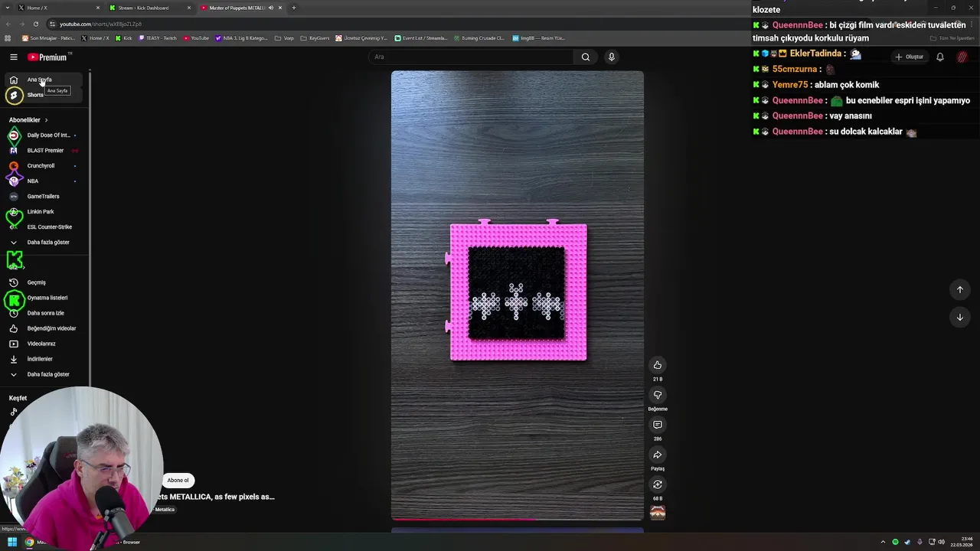This screenshot has height=551, width=980.
Task: Open Daily Dose Of Internet subscription
Action: [44, 135]
